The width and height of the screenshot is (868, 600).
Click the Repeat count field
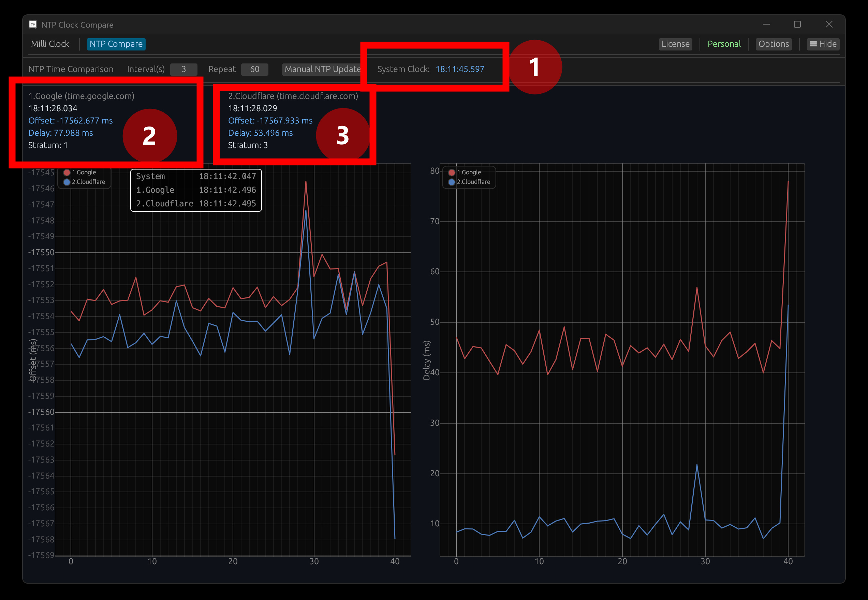[x=254, y=69]
